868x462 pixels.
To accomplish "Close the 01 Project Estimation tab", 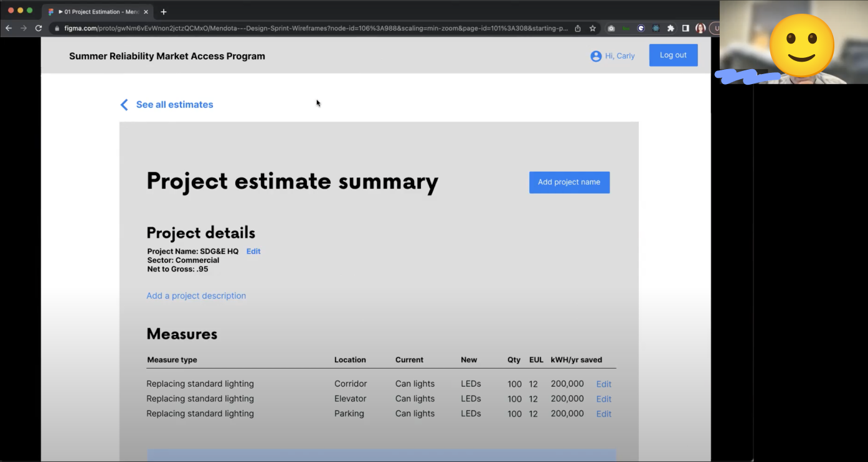I will coord(146,12).
